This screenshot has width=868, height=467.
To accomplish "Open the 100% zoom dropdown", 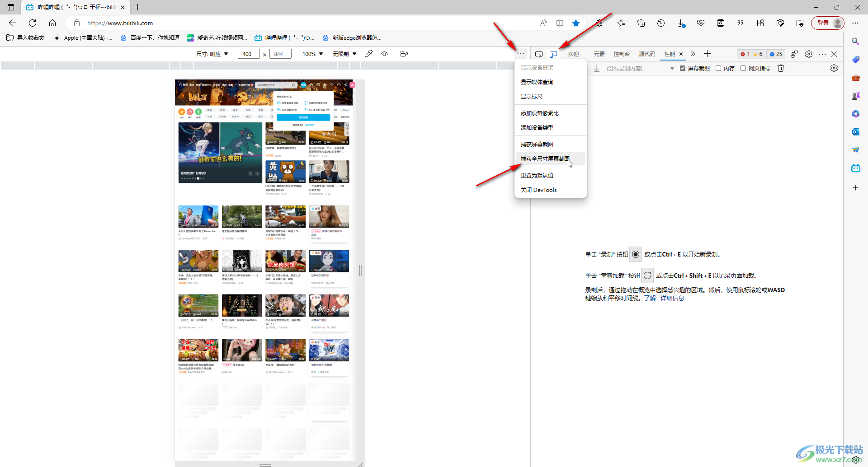I will click(313, 54).
